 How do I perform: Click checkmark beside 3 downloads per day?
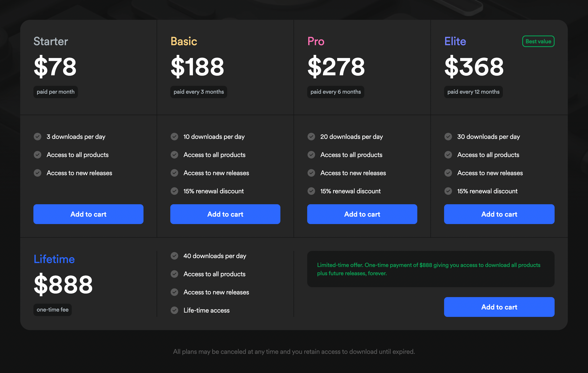tap(38, 137)
